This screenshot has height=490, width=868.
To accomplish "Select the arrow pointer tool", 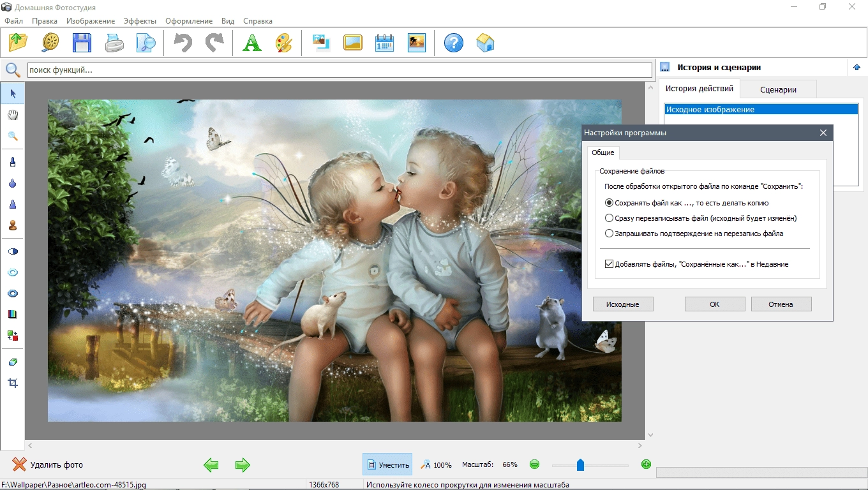I will (x=13, y=94).
